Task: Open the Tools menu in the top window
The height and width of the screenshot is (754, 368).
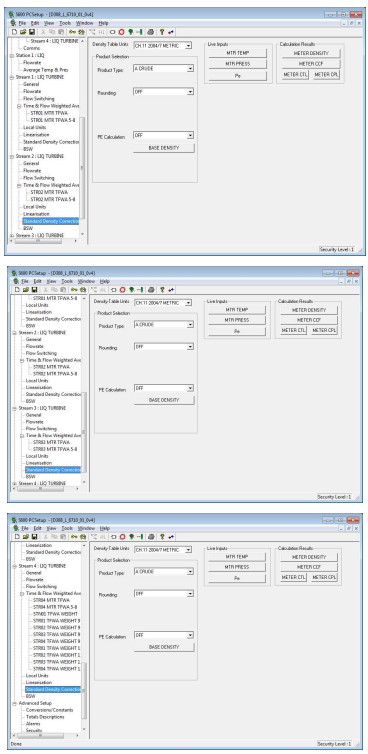Action: point(65,23)
